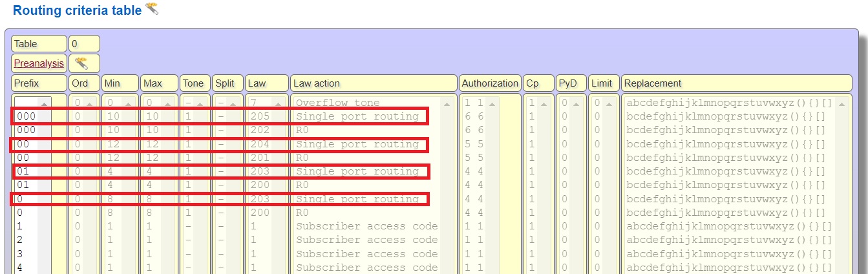
Task: Click the Split column header
Action: click(x=228, y=83)
